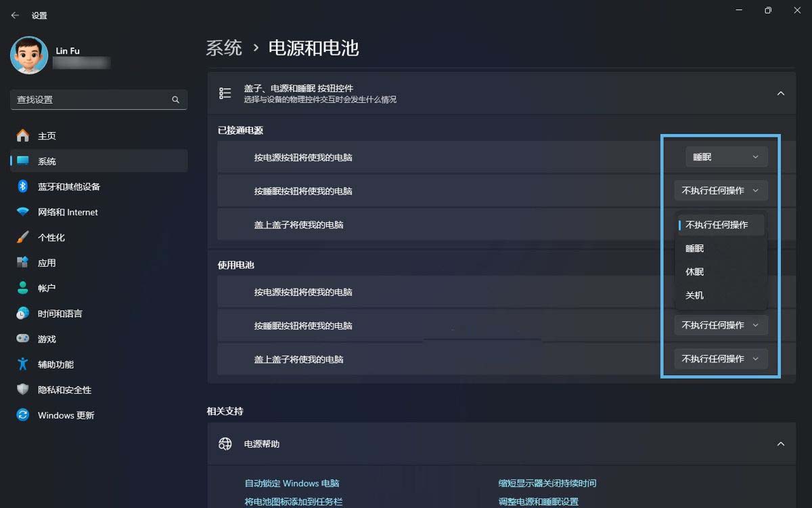Open 按电源按钮 dropdown showing 睡眠

[726, 157]
